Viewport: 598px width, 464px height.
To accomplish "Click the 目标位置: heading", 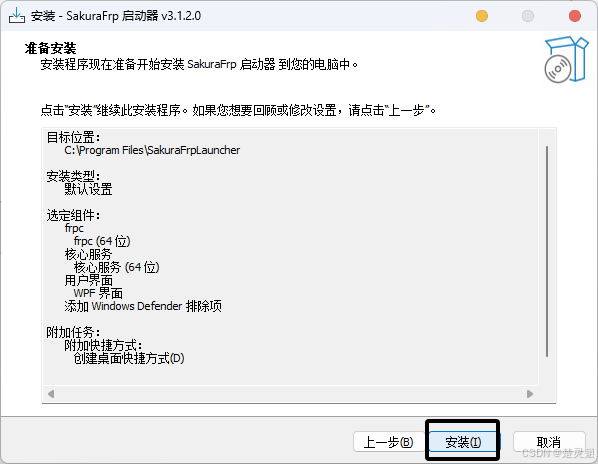I will point(73,137).
